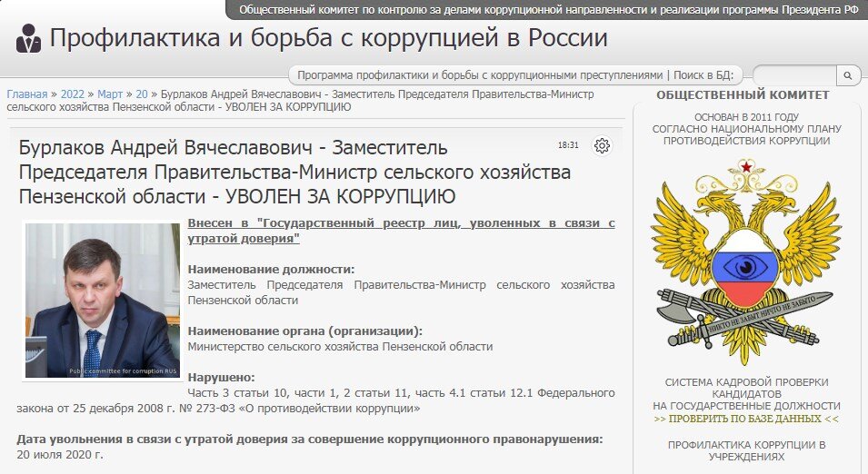Click the 18:31 timestamp
Viewport: 868px width, 474px height.
pyautogui.click(x=568, y=145)
